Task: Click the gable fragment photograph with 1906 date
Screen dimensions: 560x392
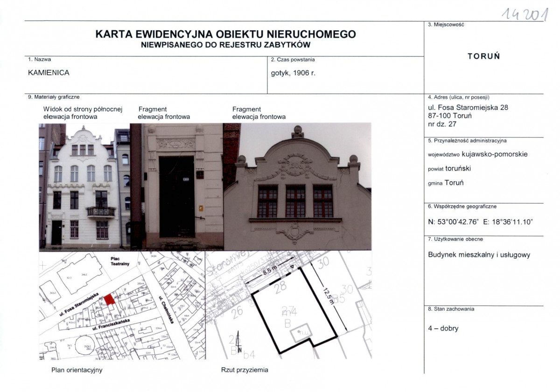Action: [299, 186]
